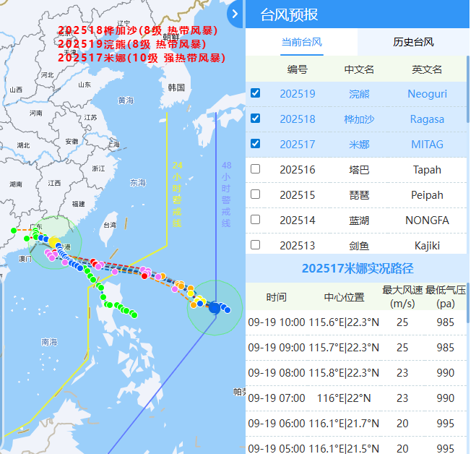
Task: Click the 09-19 07:00 track row
Action: pyautogui.click(x=356, y=398)
